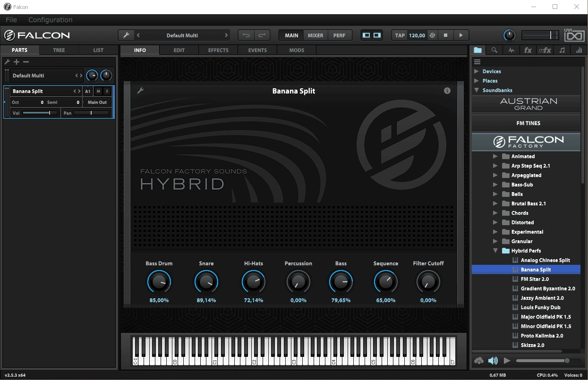Viewport: 588px width, 380px height.
Task: Load the previous multi preset arrow
Action: 138,35
